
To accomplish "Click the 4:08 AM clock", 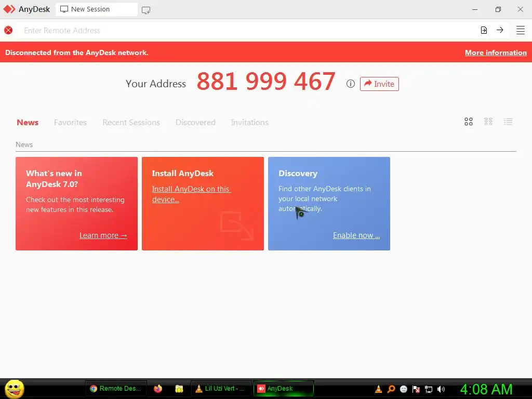I will click(486, 389).
